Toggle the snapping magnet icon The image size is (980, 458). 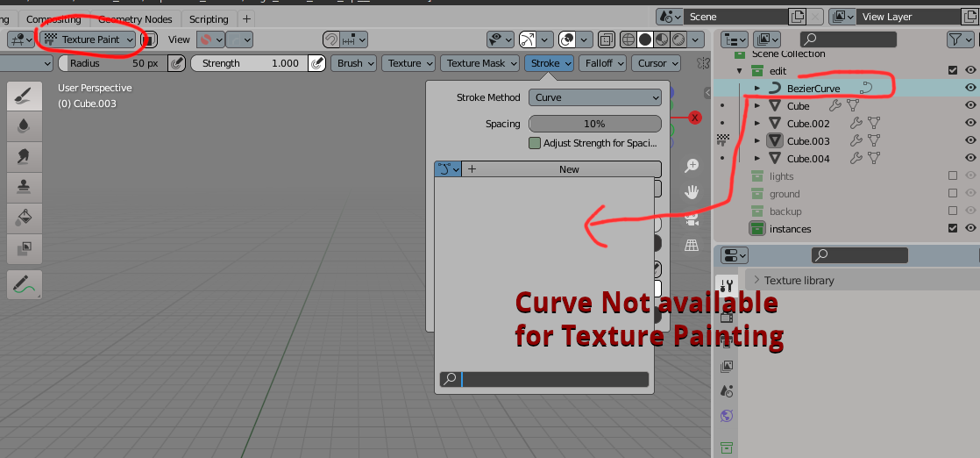(331, 39)
